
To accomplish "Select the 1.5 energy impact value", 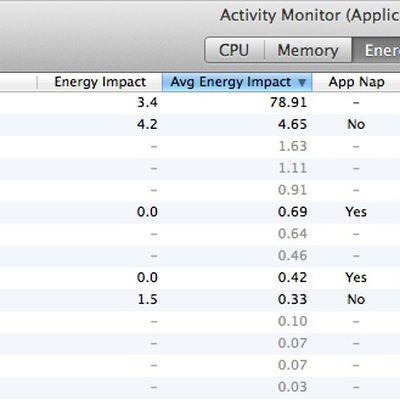I will pos(147,299).
